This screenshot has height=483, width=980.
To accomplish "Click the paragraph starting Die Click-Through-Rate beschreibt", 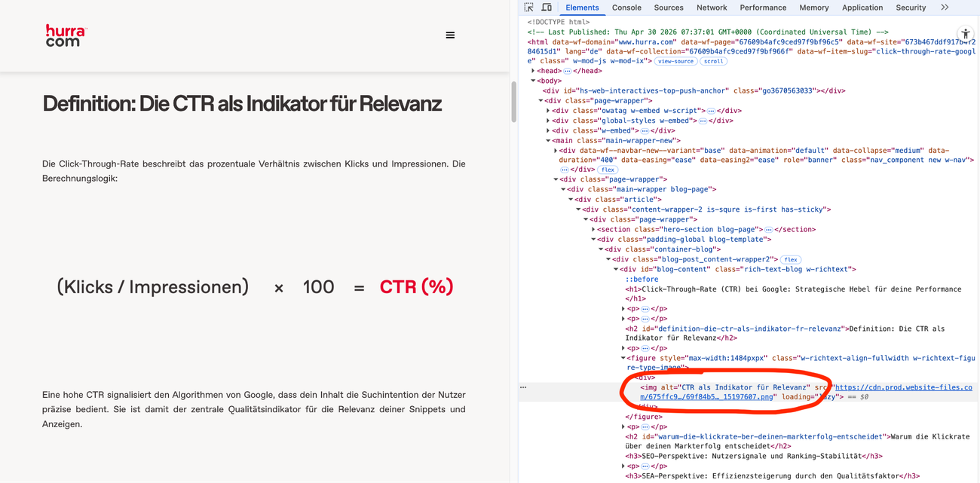I will [x=254, y=171].
